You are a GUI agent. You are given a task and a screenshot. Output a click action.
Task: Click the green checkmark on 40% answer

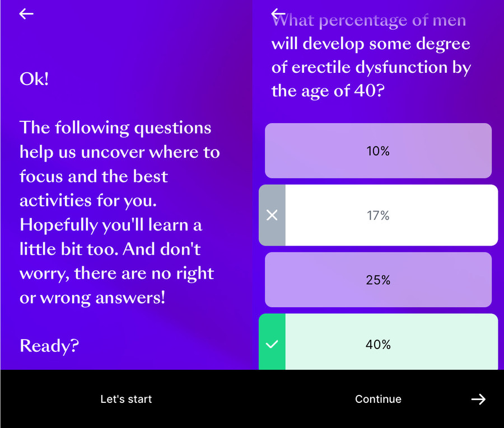(x=272, y=344)
